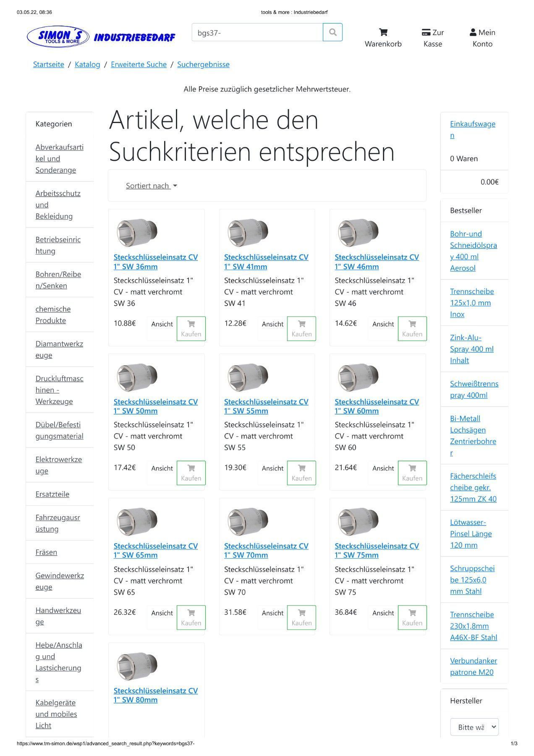Go to Zur Kasse checkout
The width and height of the screenshot is (534, 756).
432,38
